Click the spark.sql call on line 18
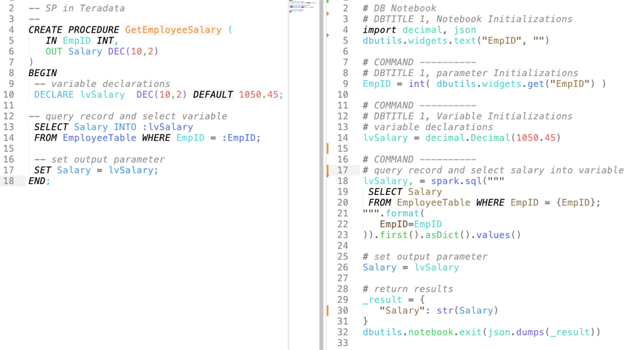644x350 pixels. [456, 181]
